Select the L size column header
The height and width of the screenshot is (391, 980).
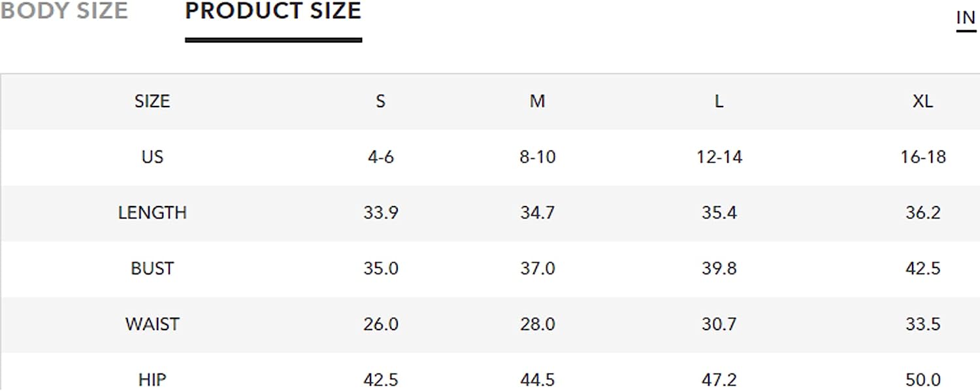[719, 101]
